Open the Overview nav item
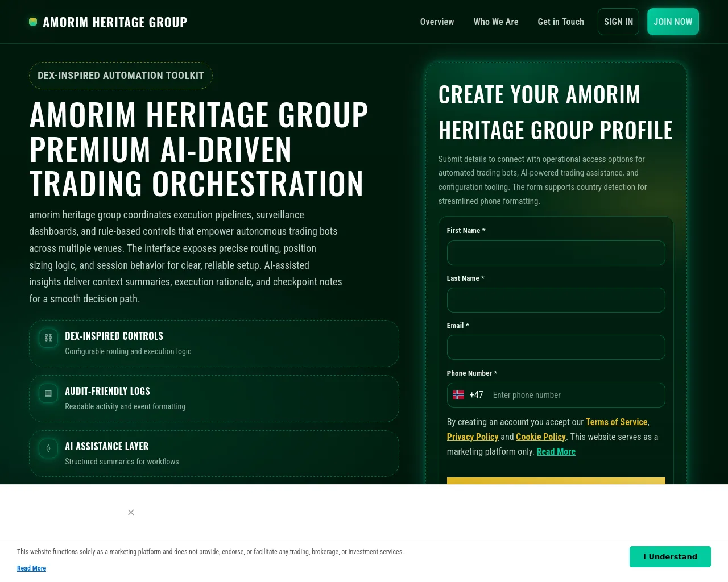The height and width of the screenshot is (582, 728). pyautogui.click(x=437, y=22)
